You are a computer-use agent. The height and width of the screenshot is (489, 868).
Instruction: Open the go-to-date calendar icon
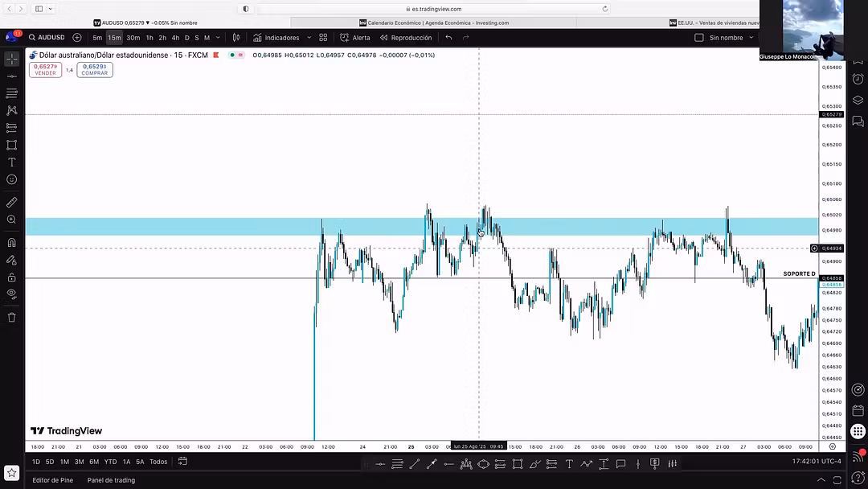pyautogui.click(x=182, y=462)
